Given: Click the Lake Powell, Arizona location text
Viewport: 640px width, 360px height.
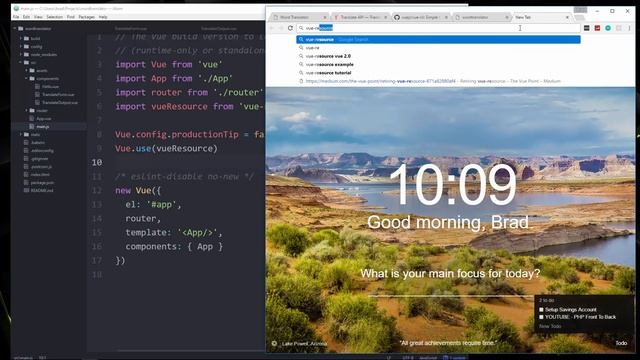Looking at the screenshot, I should coord(304,344).
